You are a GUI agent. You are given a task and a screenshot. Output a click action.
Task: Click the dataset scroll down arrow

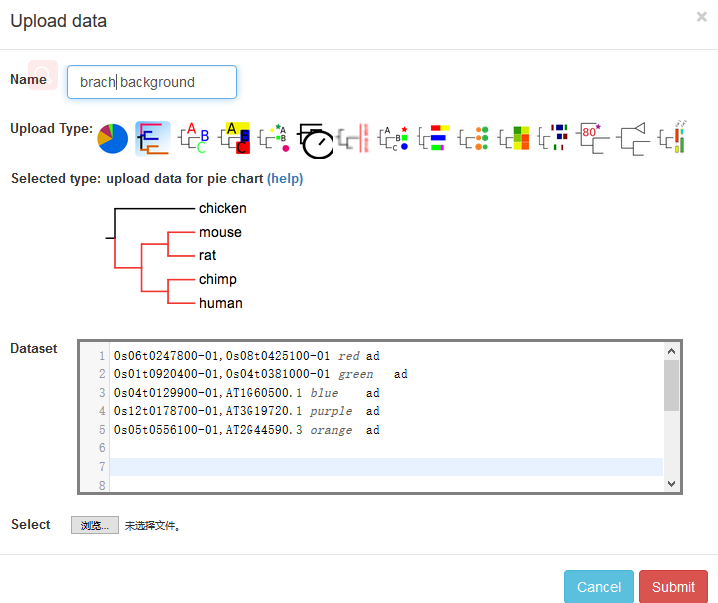click(671, 483)
